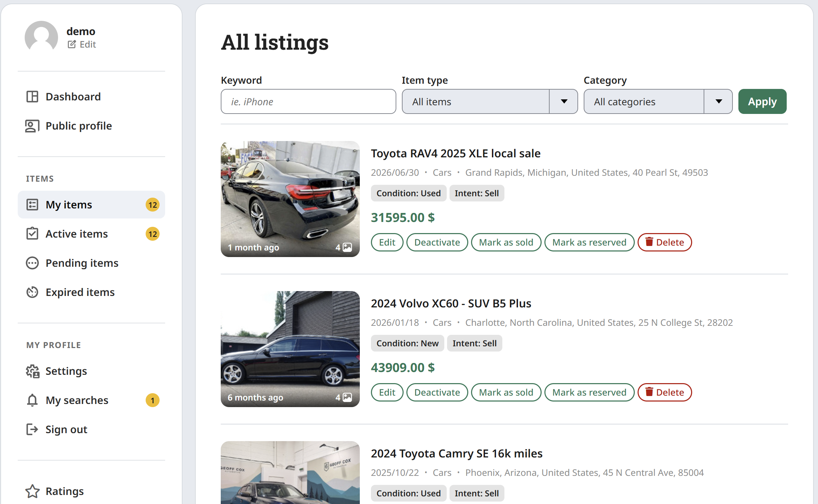
Task: Click the photo count icon on the Volvo XC60 image
Action: (x=347, y=397)
